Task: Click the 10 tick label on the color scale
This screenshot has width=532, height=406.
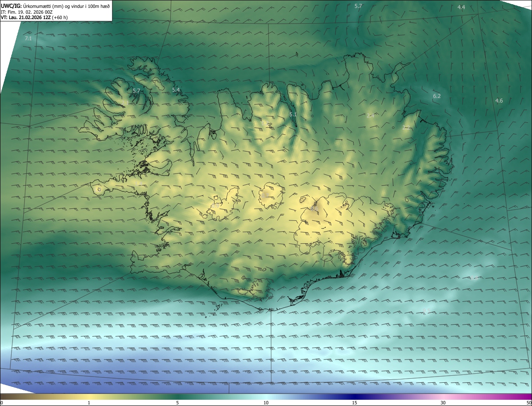Action: [x=266, y=403]
